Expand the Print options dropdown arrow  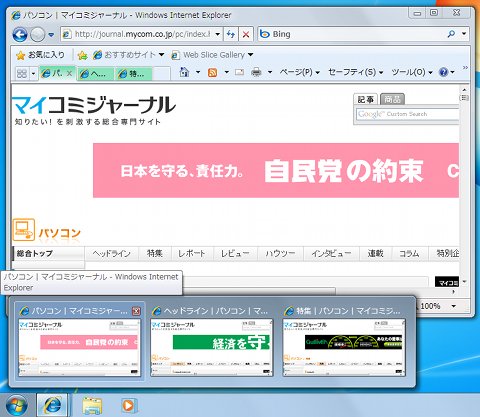[270, 72]
